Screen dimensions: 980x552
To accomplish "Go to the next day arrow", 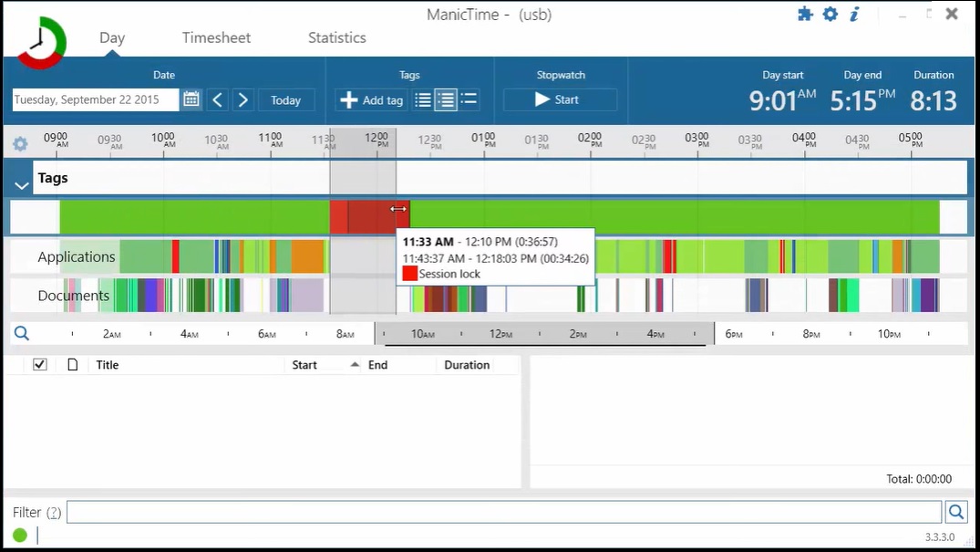I will tap(243, 100).
